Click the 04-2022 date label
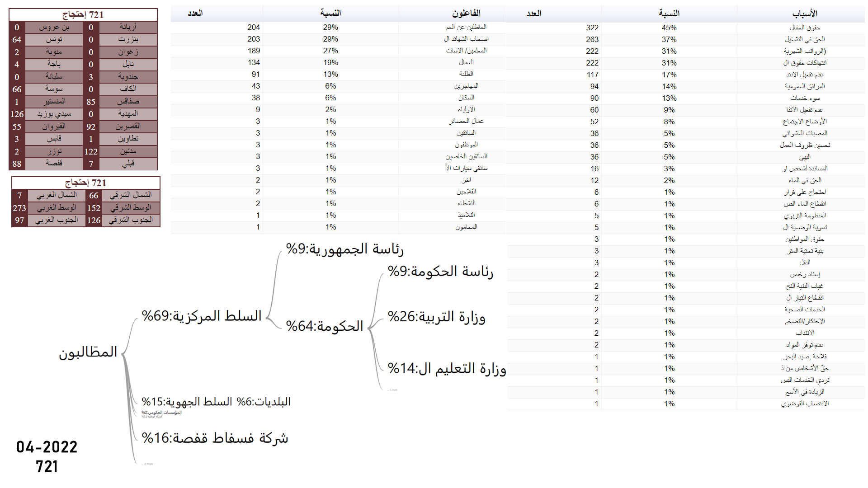Viewport: 868px width, 488px height. pyautogui.click(x=47, y=447)
